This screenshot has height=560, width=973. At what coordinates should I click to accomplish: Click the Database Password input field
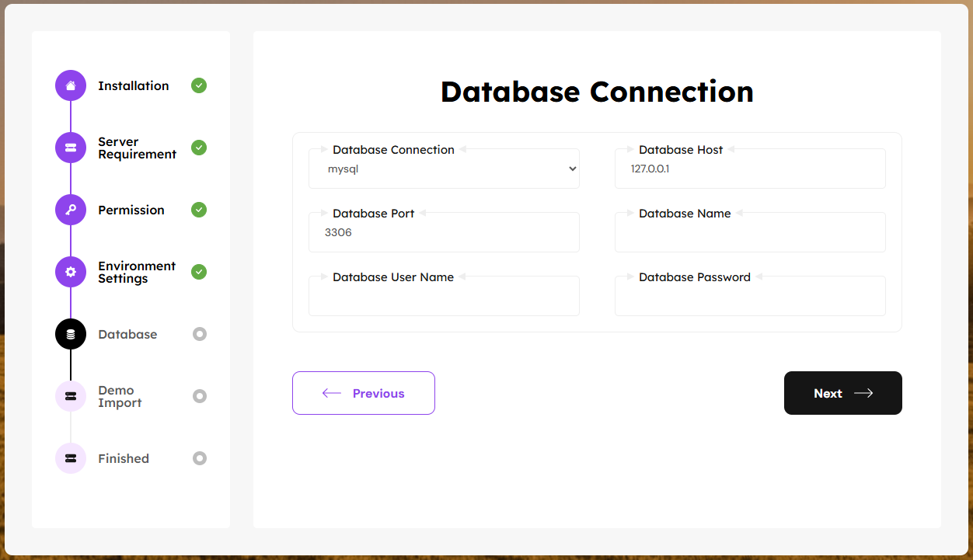click(x=749, y=297)
